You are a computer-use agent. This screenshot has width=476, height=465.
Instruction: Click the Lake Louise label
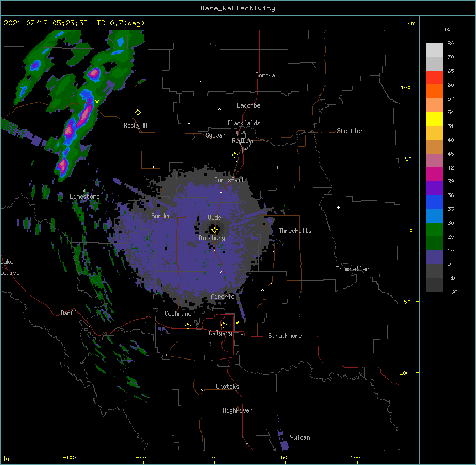[10, 267]
